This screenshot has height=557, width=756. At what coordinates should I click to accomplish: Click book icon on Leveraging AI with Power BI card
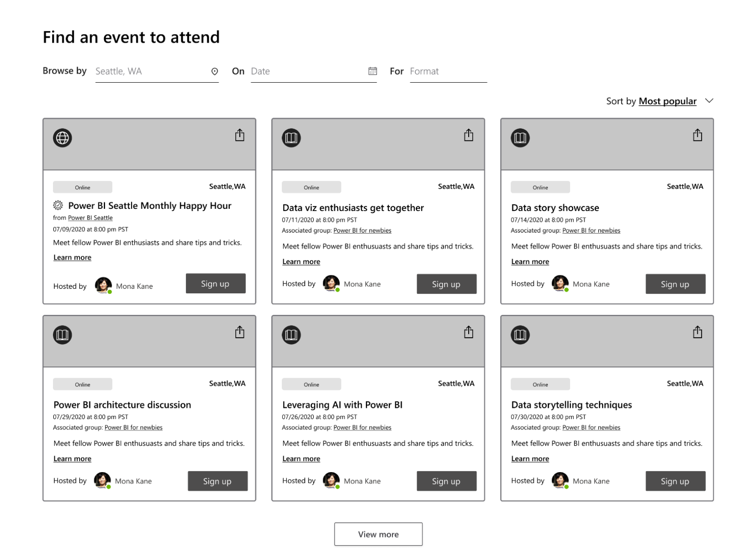pos(291,335)
